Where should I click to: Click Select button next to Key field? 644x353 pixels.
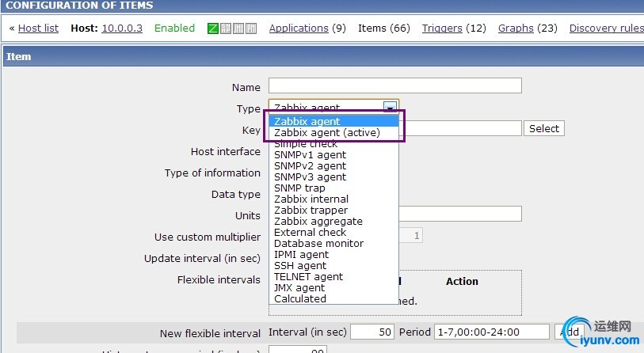pyautogui.click(x=543, y=128)
